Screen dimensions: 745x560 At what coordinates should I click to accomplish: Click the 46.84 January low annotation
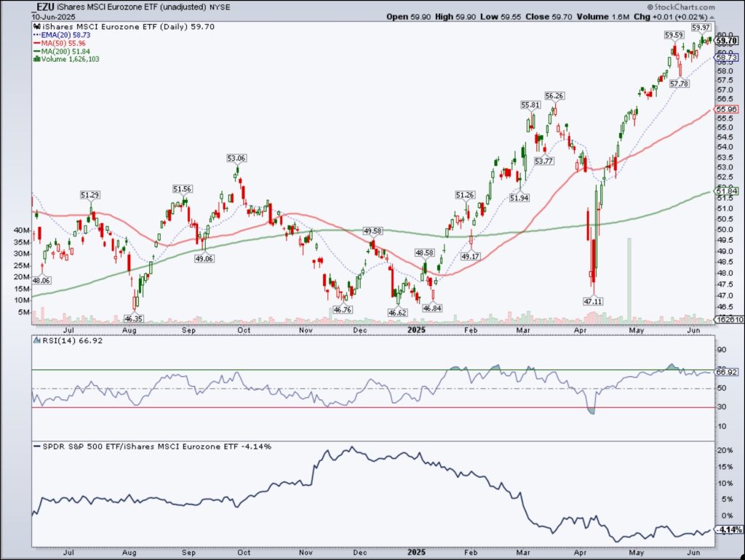click(x=432, y=308)
